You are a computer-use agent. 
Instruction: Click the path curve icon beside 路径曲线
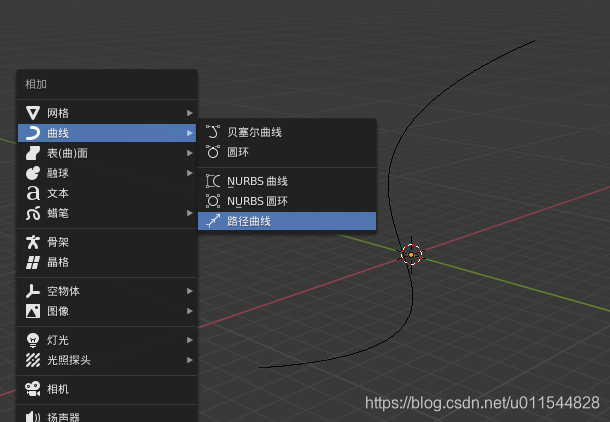tap(213, 221)
